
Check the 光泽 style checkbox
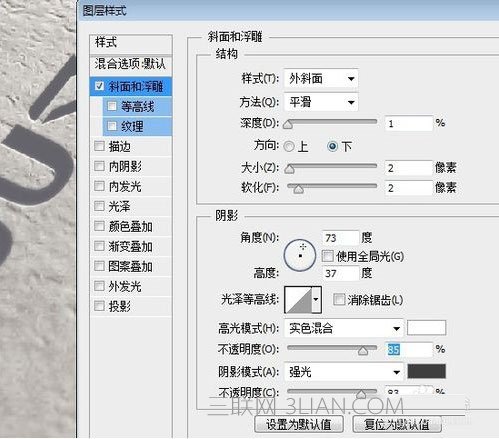[99, 206]
